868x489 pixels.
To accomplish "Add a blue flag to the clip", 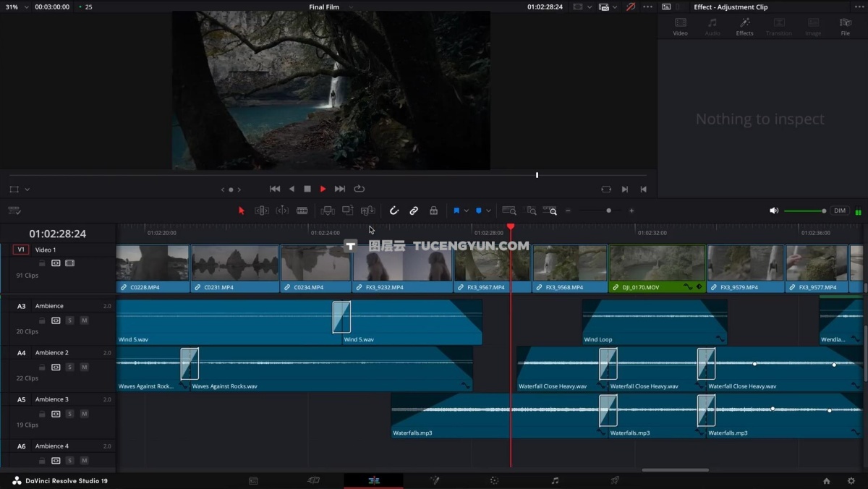I will pos(456,211).
